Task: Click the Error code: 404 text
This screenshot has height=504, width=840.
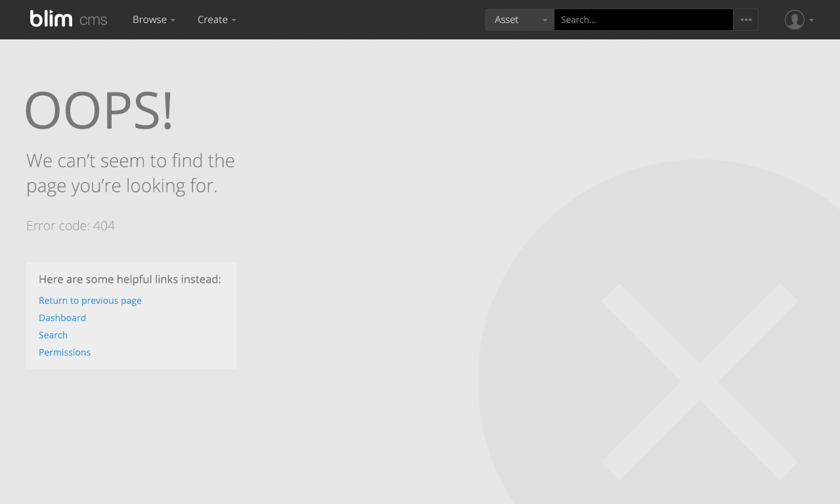Action: pos(70,226)
